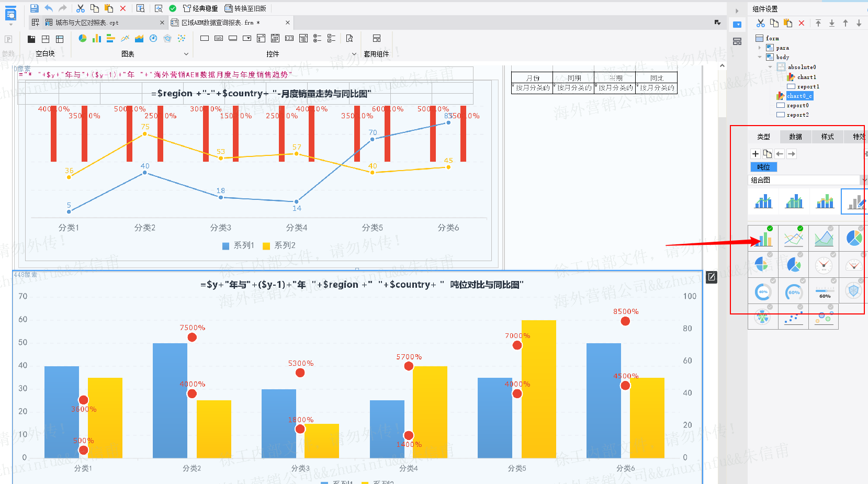
Task: Switch to the 样式 tab
Action: [x=827, y=137]
